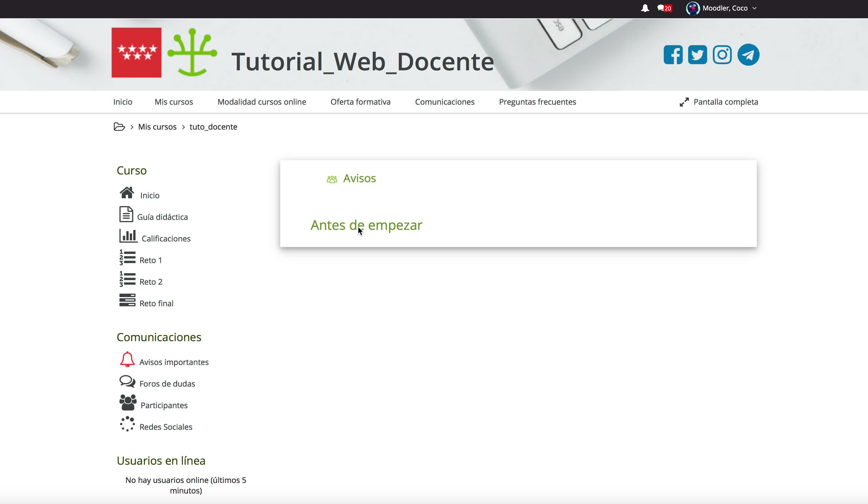Go to Reto final in sidebar
The height and width of the screenshot is (504, 868).
click(156, 303)
